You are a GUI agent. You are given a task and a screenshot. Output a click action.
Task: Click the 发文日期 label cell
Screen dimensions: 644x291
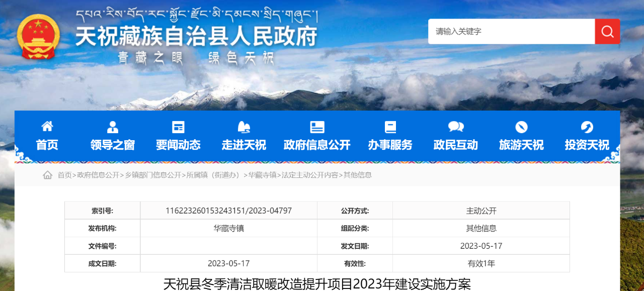[355, 246]
